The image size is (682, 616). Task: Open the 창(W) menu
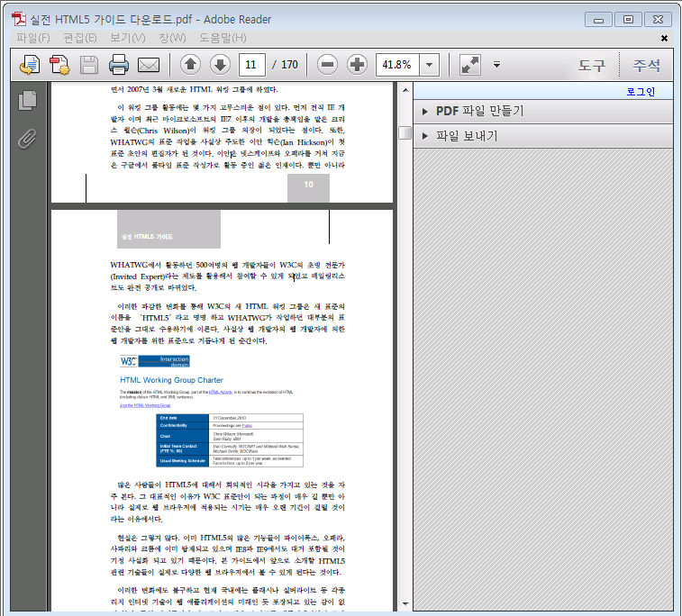pyautogui.click(x=172, y=38)
